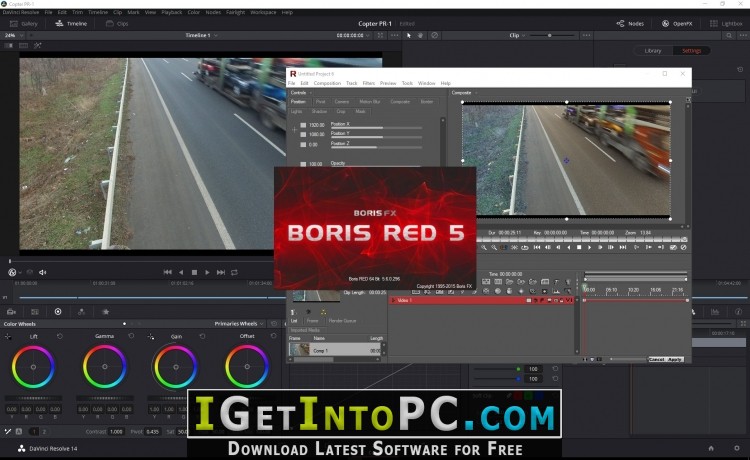
Task: Open the Clips panel in Resolve toolbar
Action: pyautogui.click(x=117, y=23)
